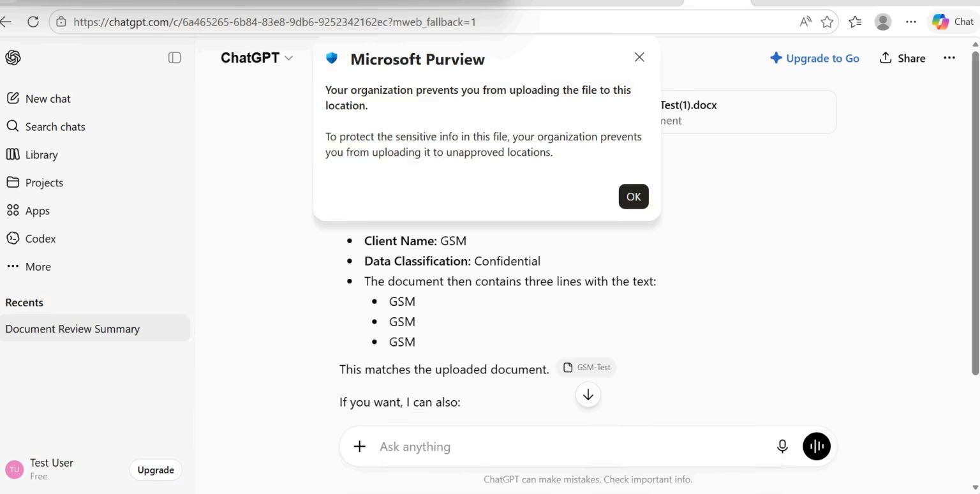The width and height of the screenshot is (980, 494).
Task: Click the address bar URL
Action: (x=274, y=22)
